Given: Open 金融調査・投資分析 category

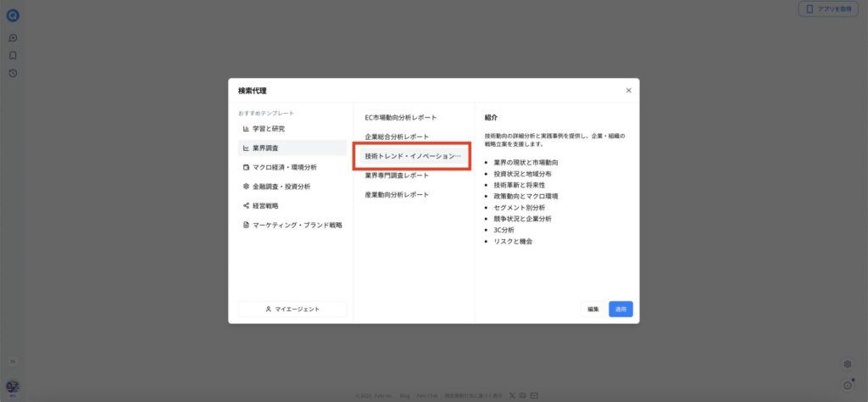Looking at the screenshot, I should [292, 187].
